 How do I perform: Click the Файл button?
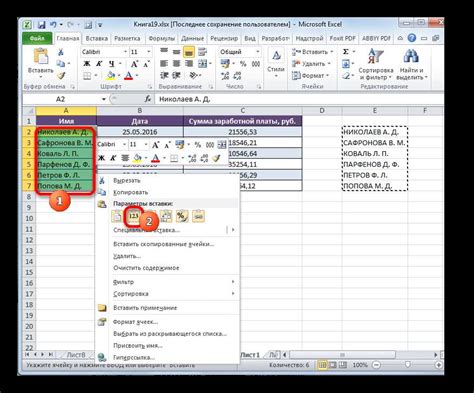pyautogui.click(x=37, y=38)
